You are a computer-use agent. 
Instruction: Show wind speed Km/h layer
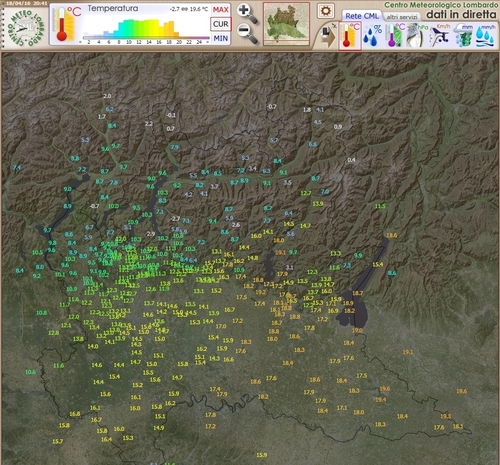(440, 35)
